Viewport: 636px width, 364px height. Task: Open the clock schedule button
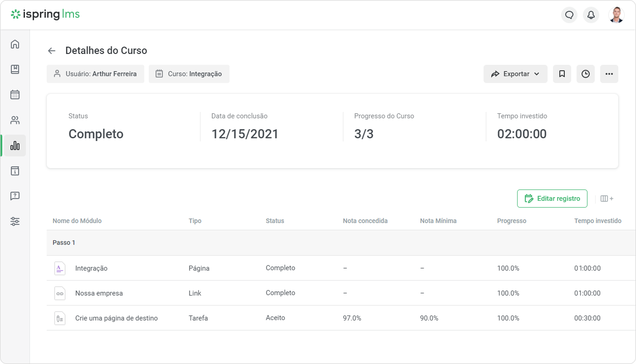click(x=586, y=74)
